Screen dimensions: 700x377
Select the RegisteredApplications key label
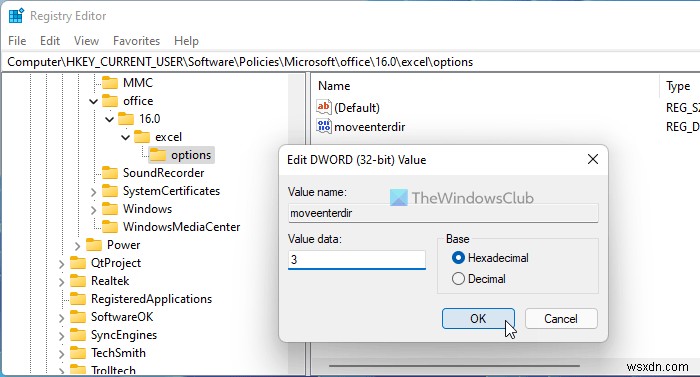pyautogui.click(x=151, y=299)
